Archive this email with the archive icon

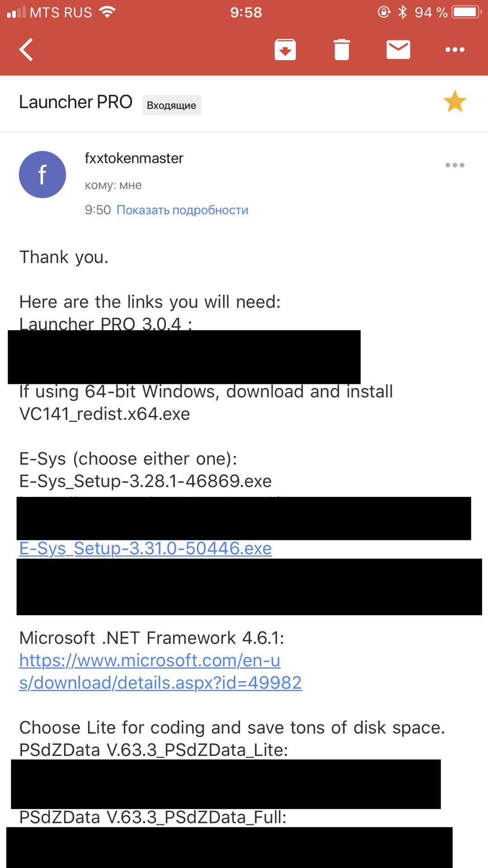(285, 50)
